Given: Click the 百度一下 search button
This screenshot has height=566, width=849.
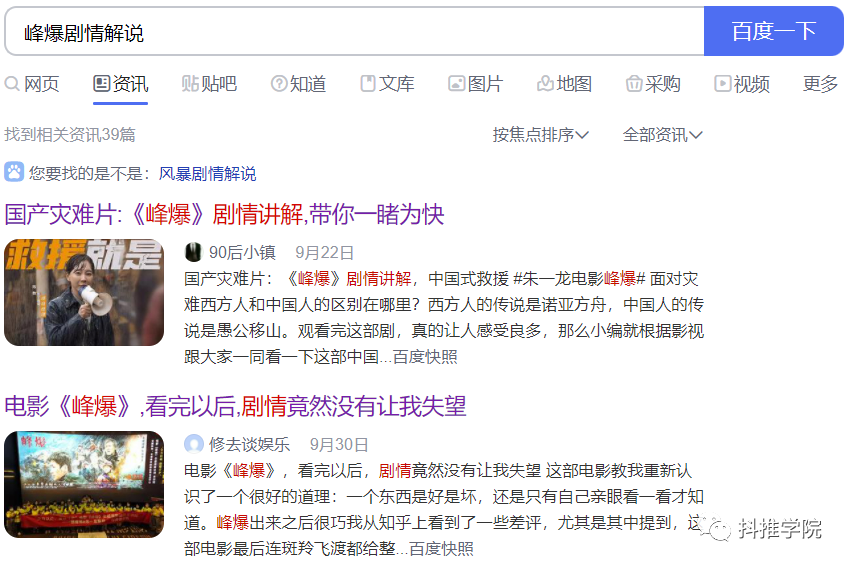Looking at the screenshot, I should (773, 31).
